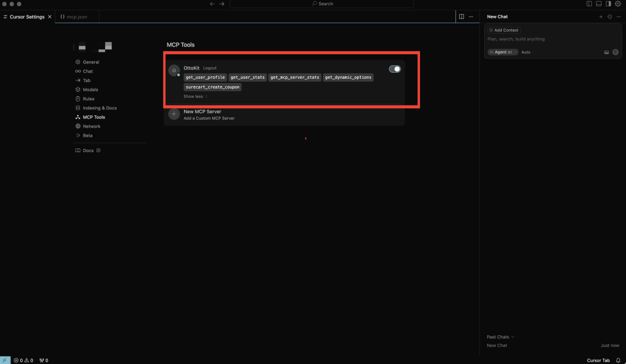Open notifications bell in status bar
Image resolution: width=626 pixels, height=364 pixels.
[618, 360]
